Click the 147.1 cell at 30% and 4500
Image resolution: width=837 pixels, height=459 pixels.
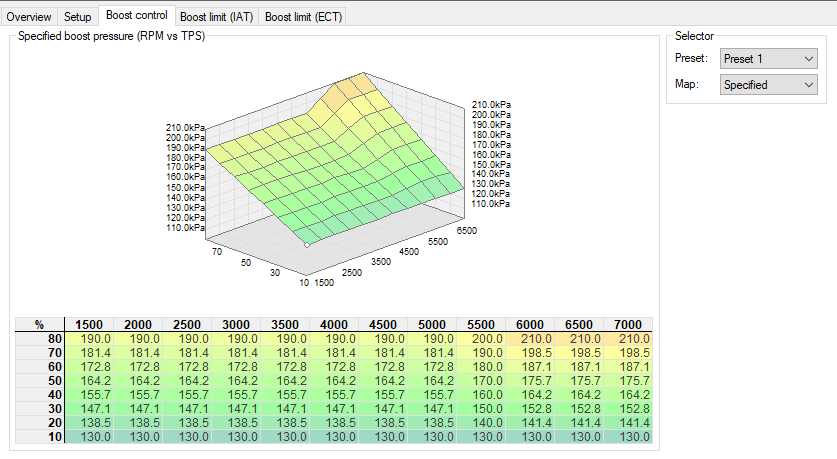pos(383,408)
